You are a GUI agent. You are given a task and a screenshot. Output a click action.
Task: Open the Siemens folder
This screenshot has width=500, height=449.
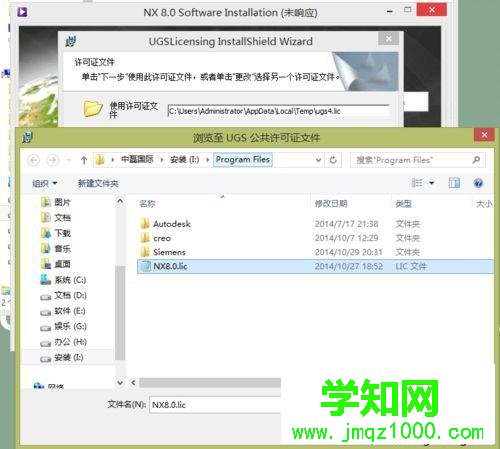pos(169,252)
